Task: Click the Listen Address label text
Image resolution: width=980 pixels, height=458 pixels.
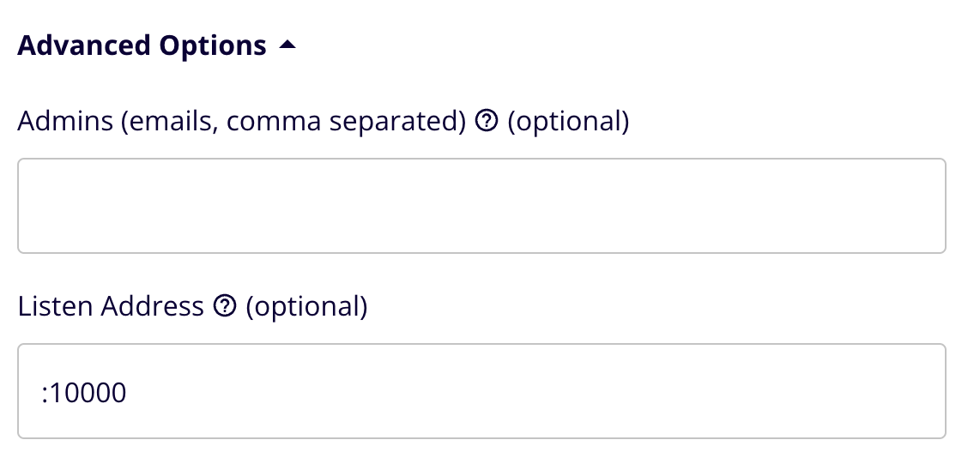Action: click(111, 306)
